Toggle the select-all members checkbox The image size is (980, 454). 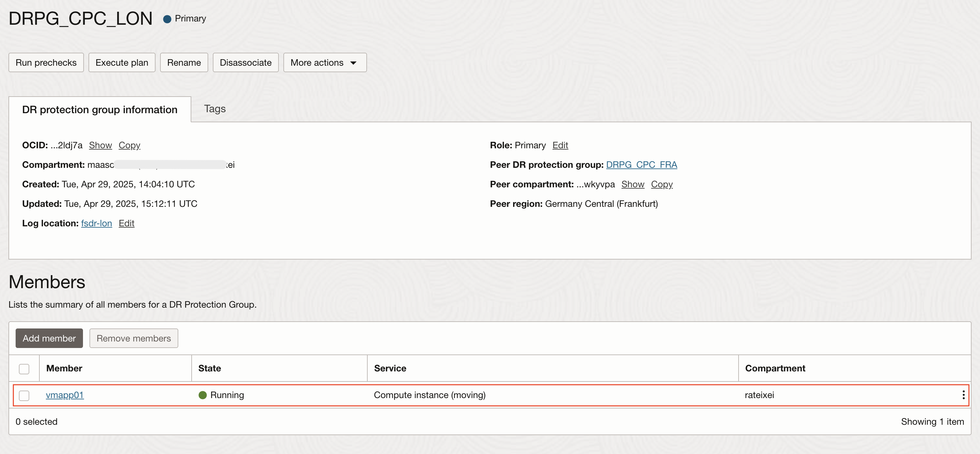click(x=24, y=368)
